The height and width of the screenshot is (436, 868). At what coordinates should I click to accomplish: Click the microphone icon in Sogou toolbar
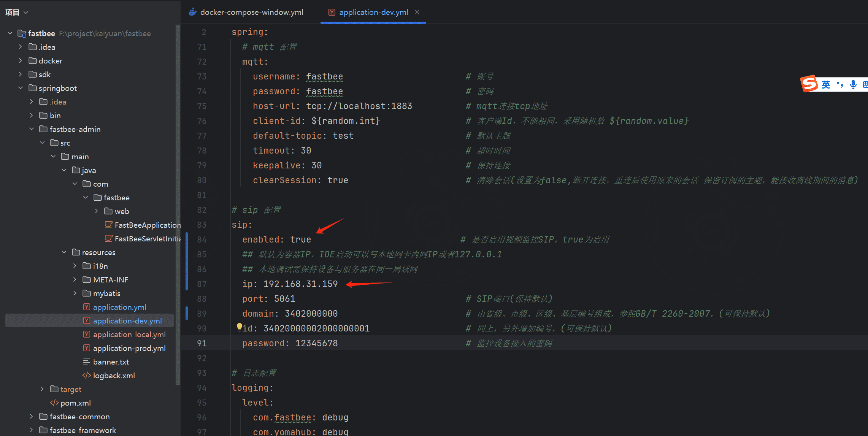(853, 84)
